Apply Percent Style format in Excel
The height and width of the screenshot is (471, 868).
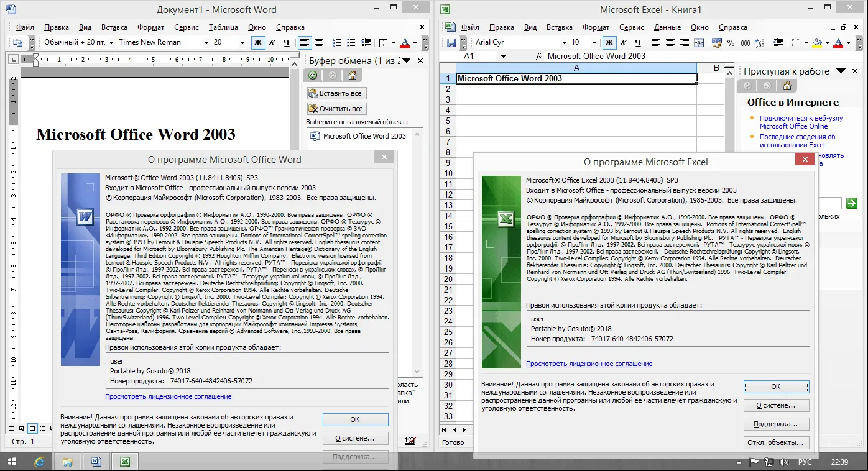tap(730, 43)
